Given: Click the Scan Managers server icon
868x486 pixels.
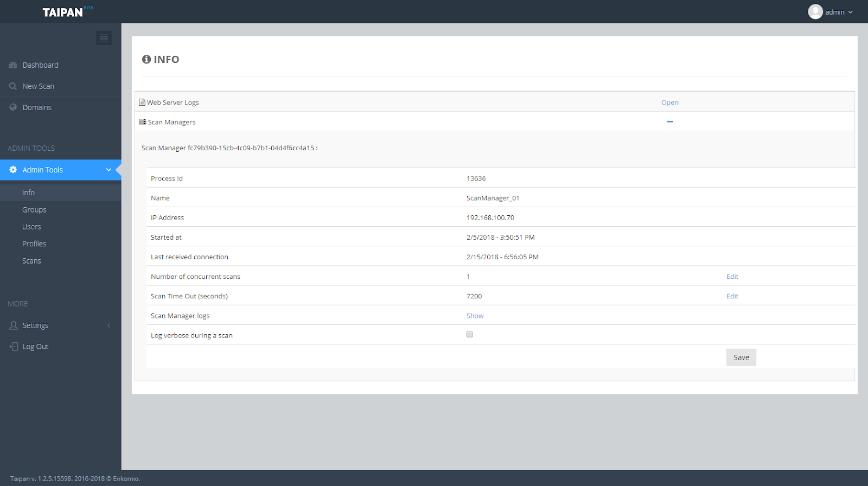Looking at the screenshot, I should (142, 121).
